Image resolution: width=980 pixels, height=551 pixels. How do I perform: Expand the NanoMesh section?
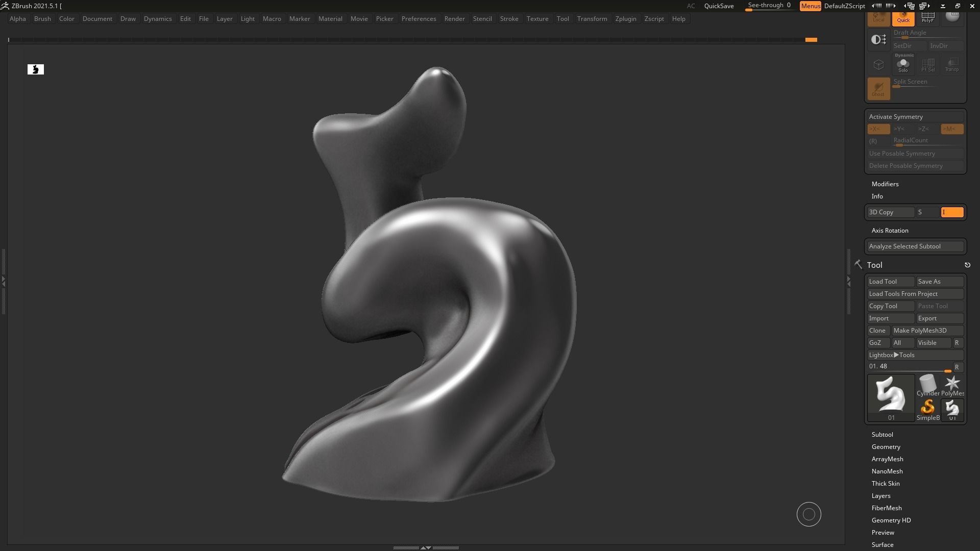click(887, 471)
